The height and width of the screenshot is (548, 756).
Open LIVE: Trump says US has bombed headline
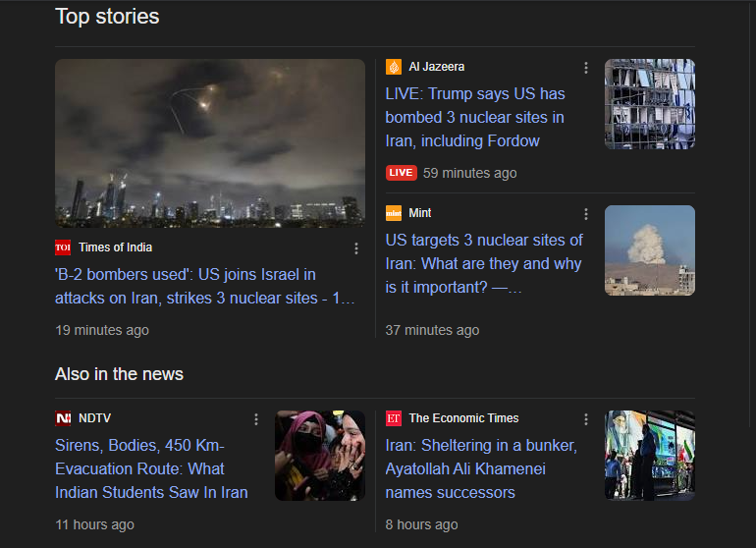coord(475,117)
